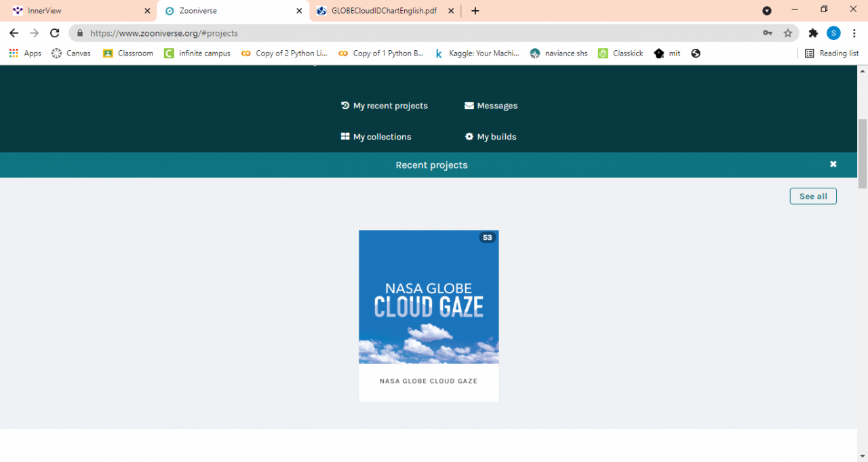Go back to previous page
This screenshot has height=462, width=868.
14,33
